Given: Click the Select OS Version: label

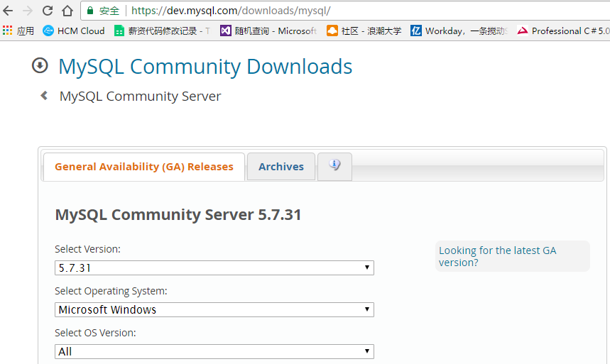Looking at the screenshot, I should (95, 333).
